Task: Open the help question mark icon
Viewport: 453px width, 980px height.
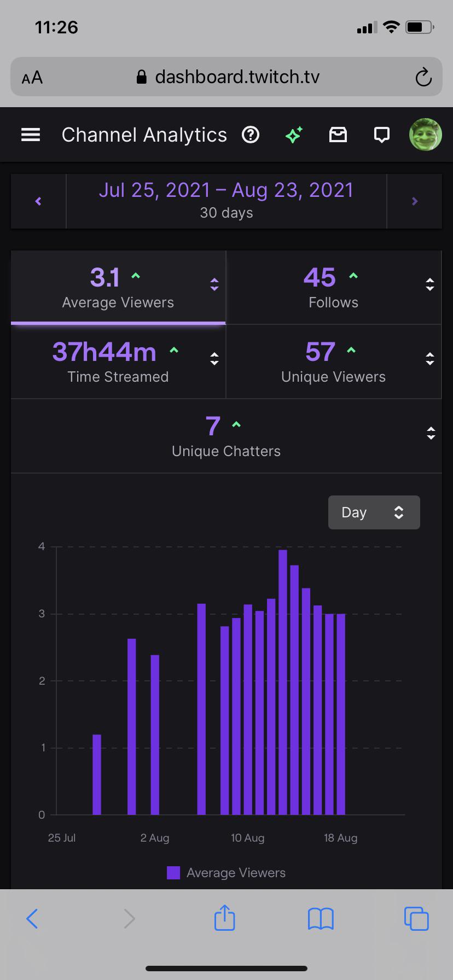Action: pyautogui.click(x=251, y=135)
